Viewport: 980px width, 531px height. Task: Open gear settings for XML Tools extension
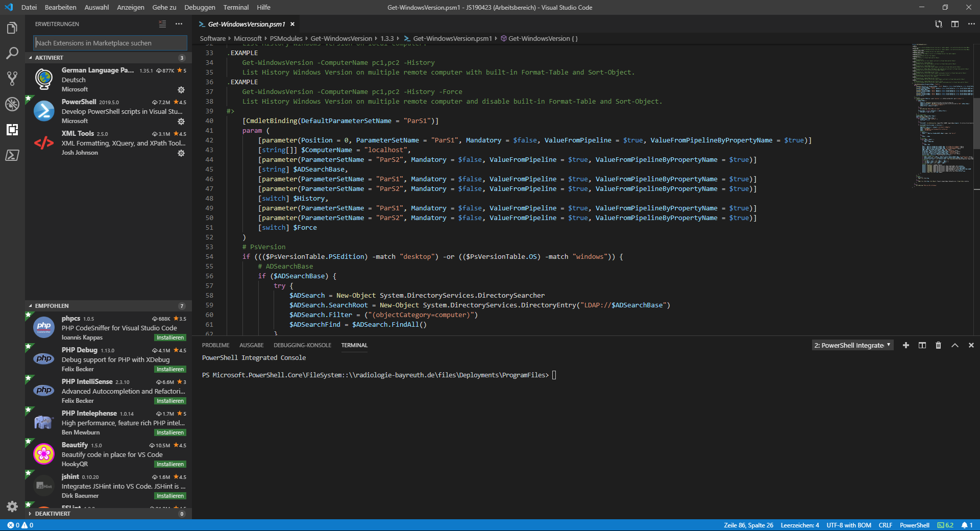point(181,153)
